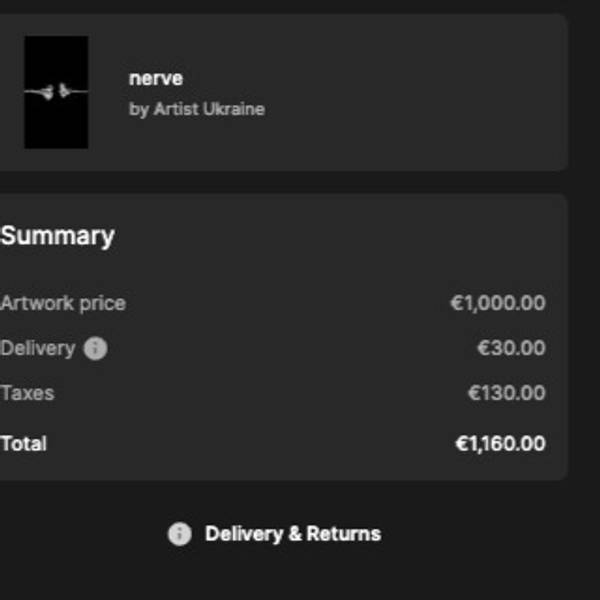The height and width of the screenshot is (600, 600).
Task: Click blank area right of Summary heading
Action: tap(350, 236)
